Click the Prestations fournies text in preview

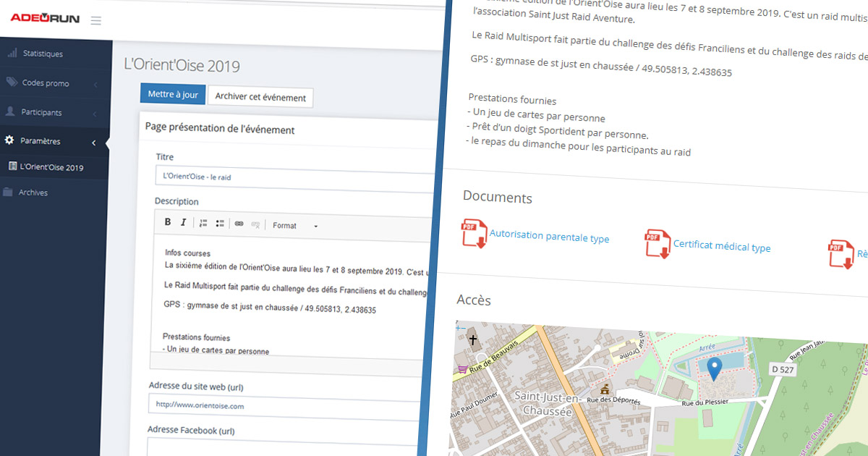point(513,100)
